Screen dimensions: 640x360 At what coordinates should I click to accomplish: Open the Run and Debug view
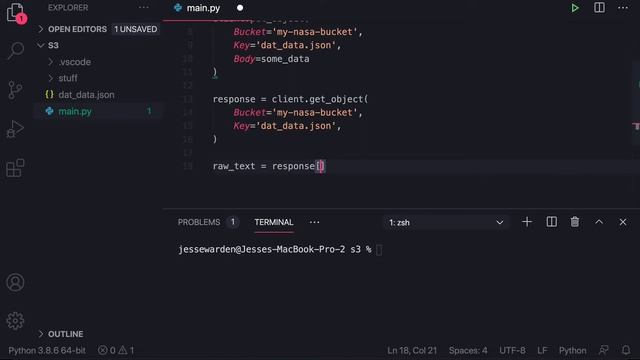click(x=15, y=129)
